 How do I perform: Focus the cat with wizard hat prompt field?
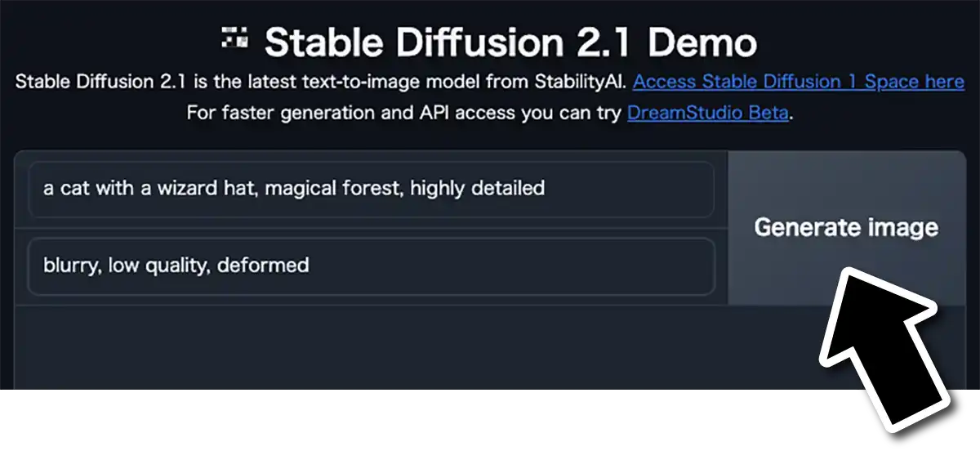tap(372, 189)
